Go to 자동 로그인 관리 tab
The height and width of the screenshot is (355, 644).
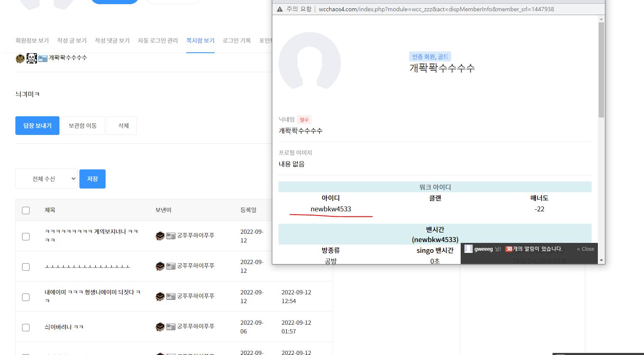158,41
